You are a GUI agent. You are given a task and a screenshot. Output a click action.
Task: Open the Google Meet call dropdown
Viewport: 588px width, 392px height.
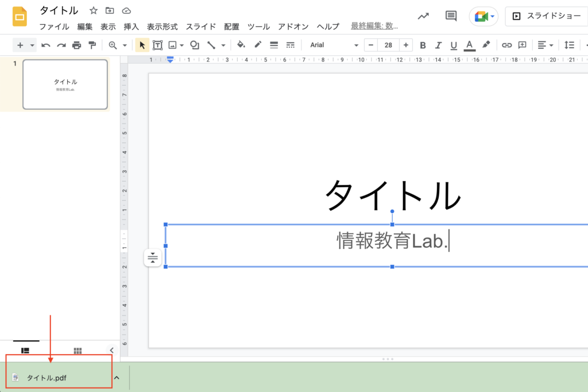(x=483, y=17)
